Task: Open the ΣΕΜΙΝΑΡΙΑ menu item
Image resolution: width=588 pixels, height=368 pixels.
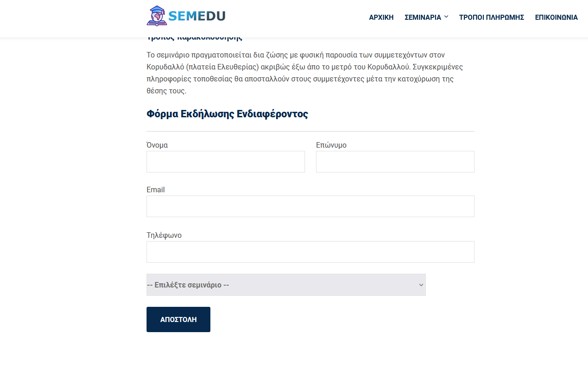Action: (423, 17)
